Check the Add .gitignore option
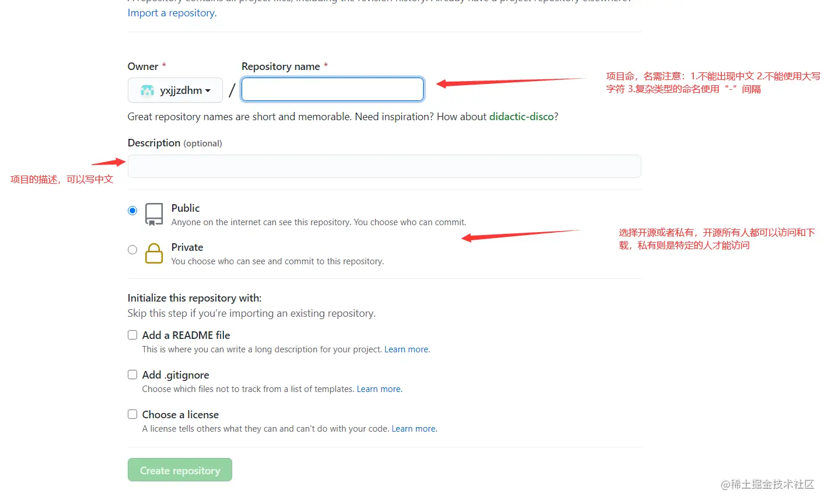828x504 pixels. (132, 374)
